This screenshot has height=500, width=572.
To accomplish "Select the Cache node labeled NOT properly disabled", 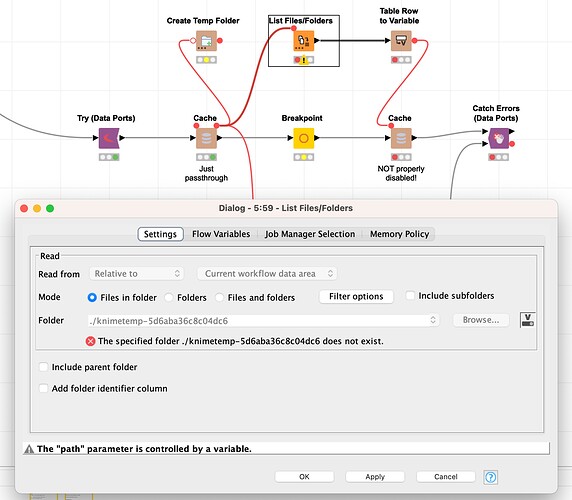I will coord(401,138).
